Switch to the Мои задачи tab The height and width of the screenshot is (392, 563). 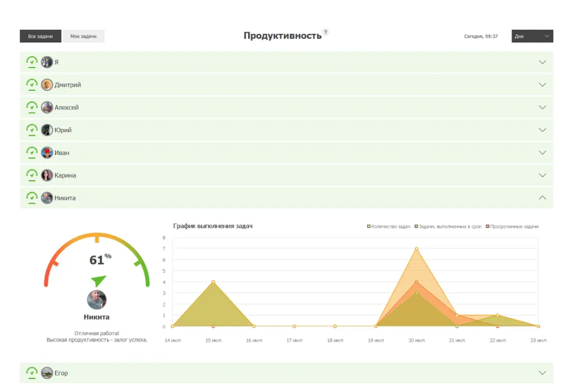click(83, 36)
